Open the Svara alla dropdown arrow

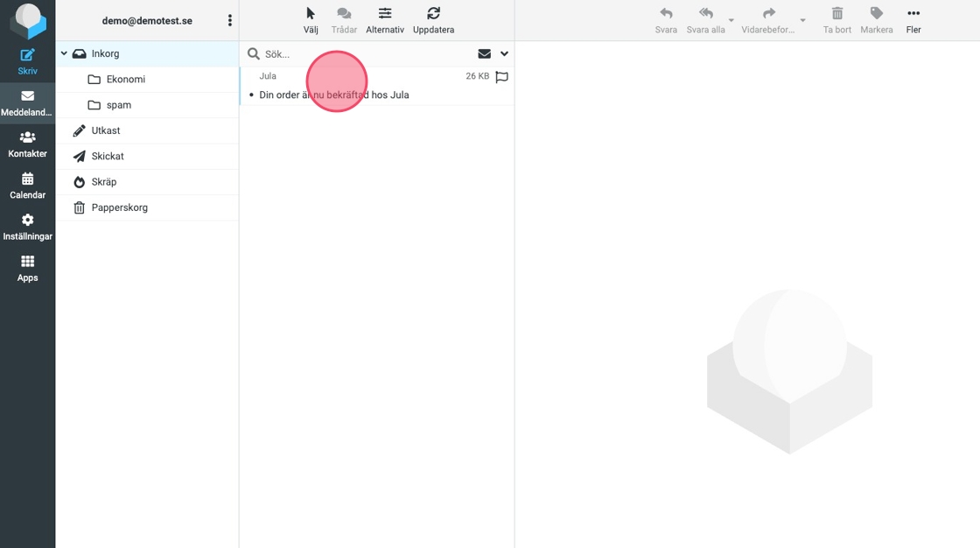pos(731,21)
